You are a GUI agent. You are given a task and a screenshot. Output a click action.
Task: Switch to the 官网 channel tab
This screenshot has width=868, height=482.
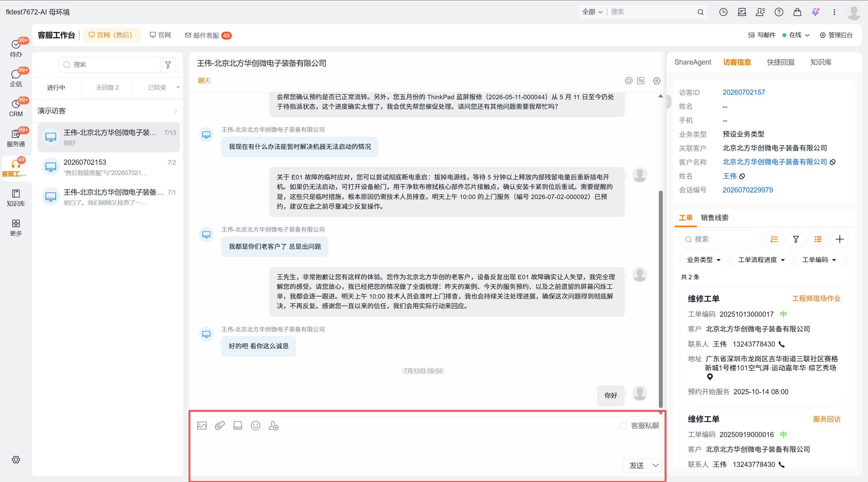click(160, 35)
